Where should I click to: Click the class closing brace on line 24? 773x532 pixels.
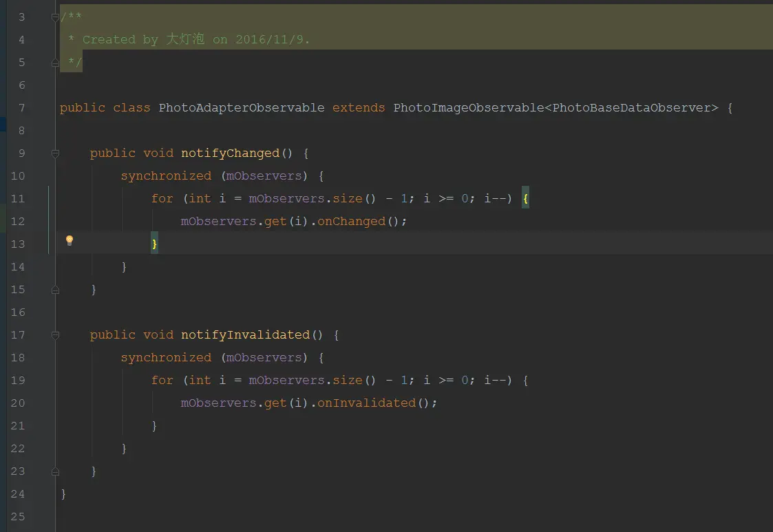63,493
